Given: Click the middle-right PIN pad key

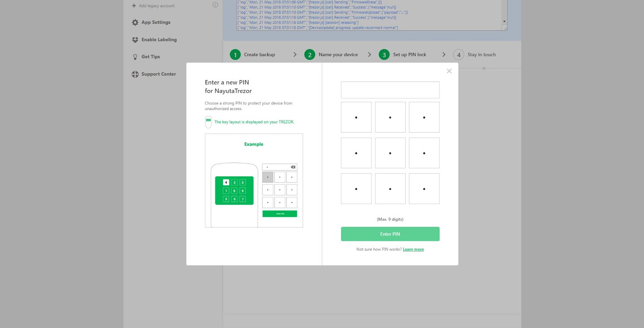Looking at the screenshot, I should (x=424, y=153).
